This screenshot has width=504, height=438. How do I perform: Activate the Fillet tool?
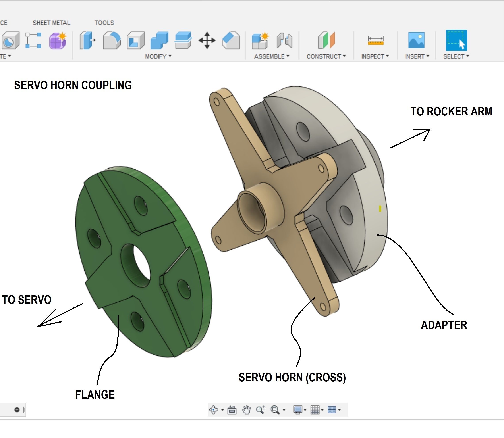(112, 42)
